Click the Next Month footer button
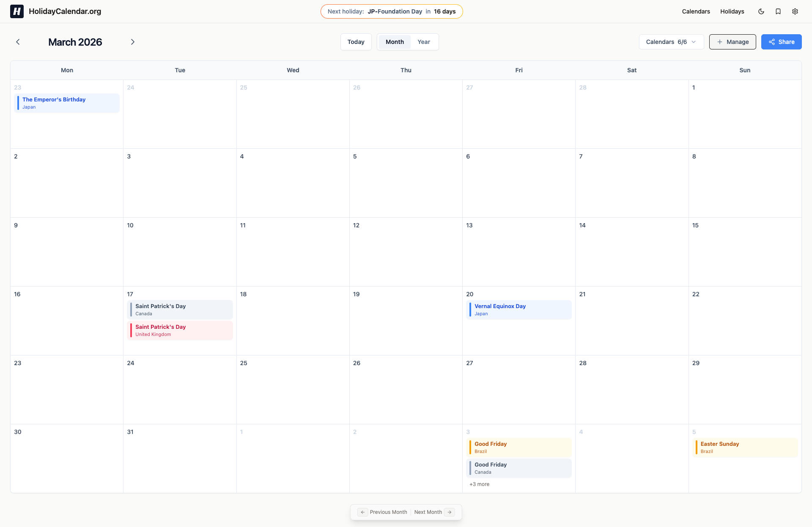812x527 pixels. coord(433,512)
